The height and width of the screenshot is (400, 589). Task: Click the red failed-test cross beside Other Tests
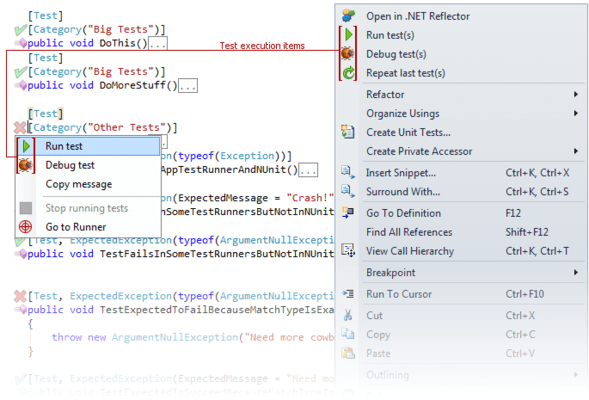coord(20,127)
